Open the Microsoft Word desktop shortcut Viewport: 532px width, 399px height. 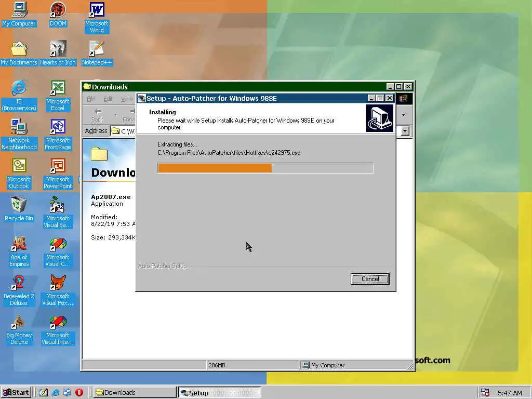point(97,18)
